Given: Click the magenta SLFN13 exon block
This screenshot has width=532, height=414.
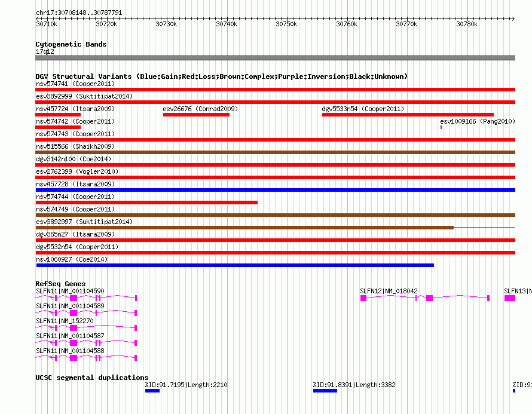Looking at the screenshot, I should pyautogui.click(x=510, y=298).
